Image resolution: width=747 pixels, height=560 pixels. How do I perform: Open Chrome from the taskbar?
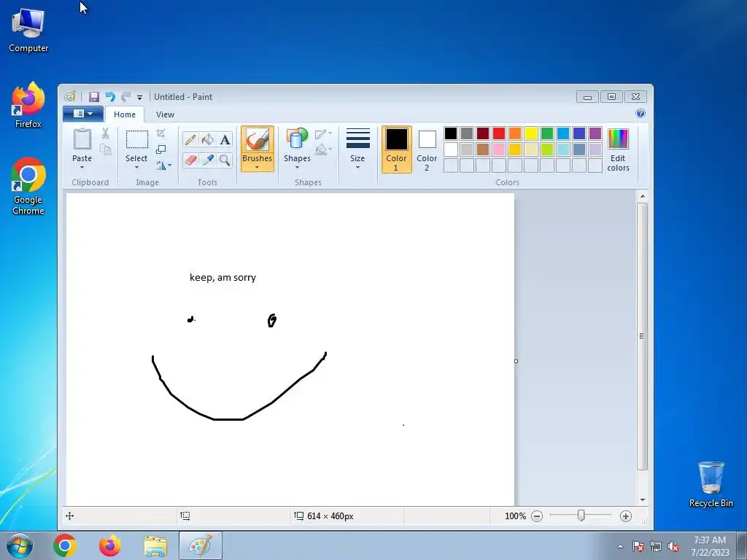click(65, 545)
